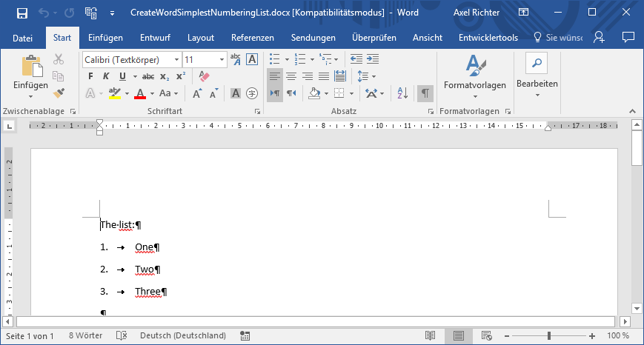Toggle left text alignment
The height and width of the screenshot is (345, 644).
click(x=275, y=76)
